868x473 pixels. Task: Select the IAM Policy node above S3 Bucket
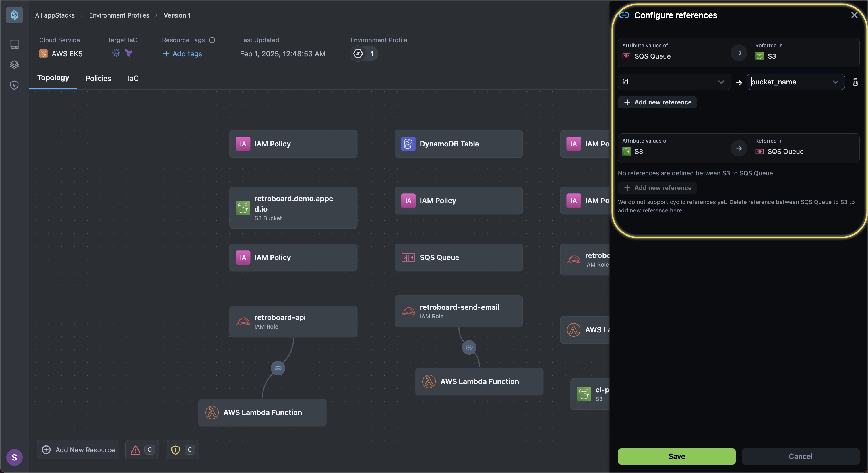[x=293, y=144]
